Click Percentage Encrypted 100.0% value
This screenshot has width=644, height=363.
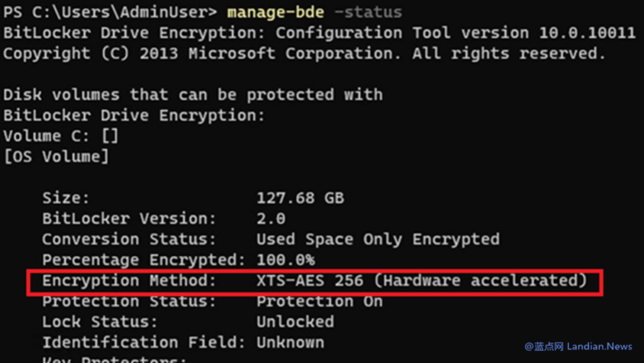285,260
